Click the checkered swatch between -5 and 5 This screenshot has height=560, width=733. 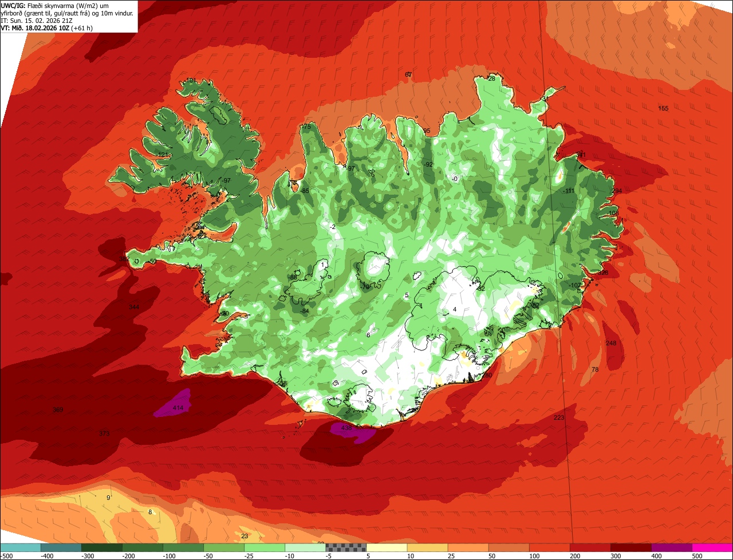[346, 547]
